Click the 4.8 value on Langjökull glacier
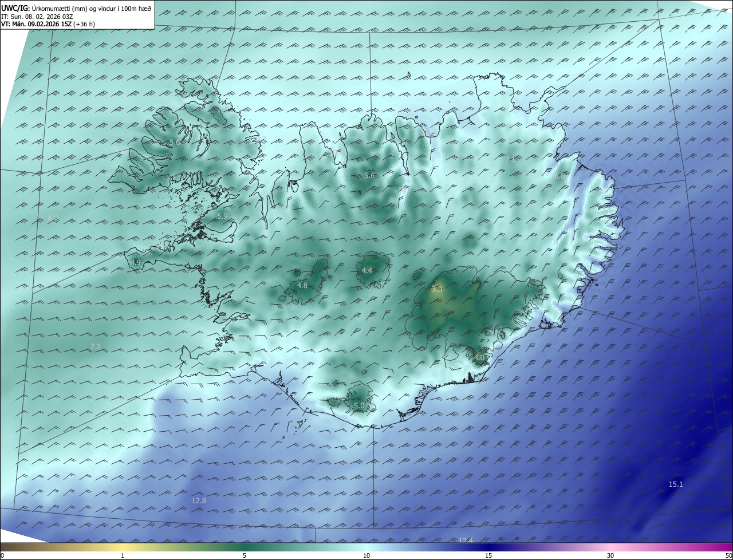 (x=302, y=285)
